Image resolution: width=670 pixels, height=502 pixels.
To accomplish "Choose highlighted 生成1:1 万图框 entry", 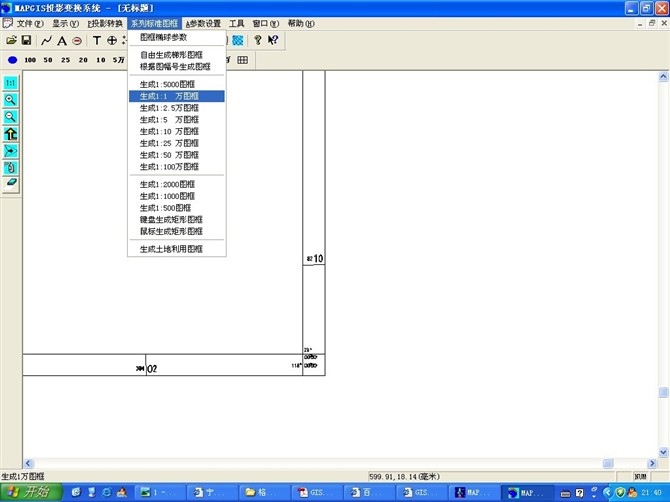I will tap(177, 96).
